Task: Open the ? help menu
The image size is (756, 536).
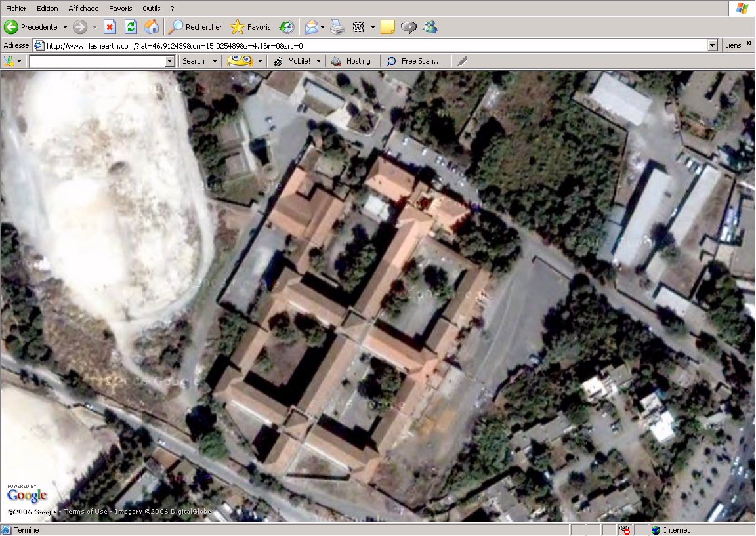Action: coord(172,9)
